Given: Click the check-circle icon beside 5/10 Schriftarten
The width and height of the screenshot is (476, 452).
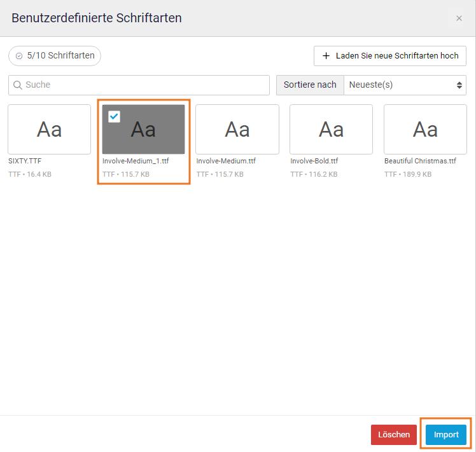Looking at the screenshot, I should [19, 56].
